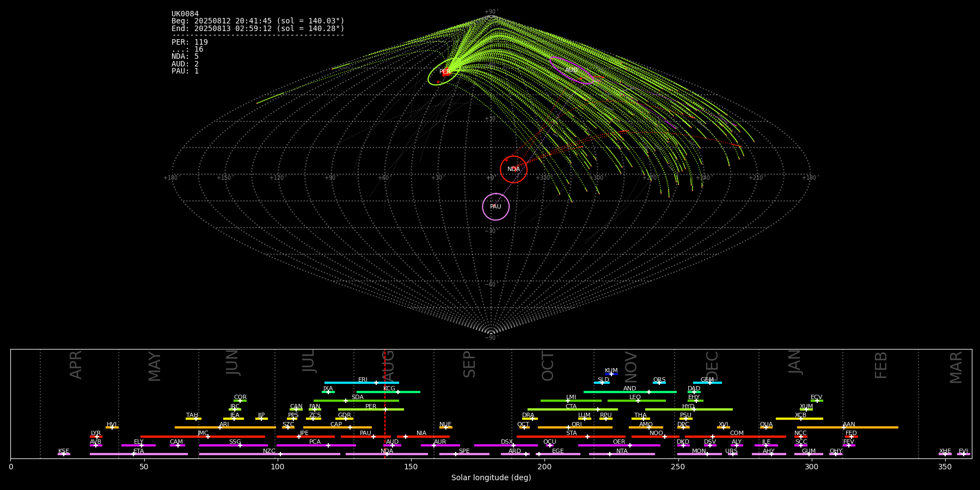The image size is (980, 490).
Task: Click the 'PAU: 1' count line
Action: point(185,71)
